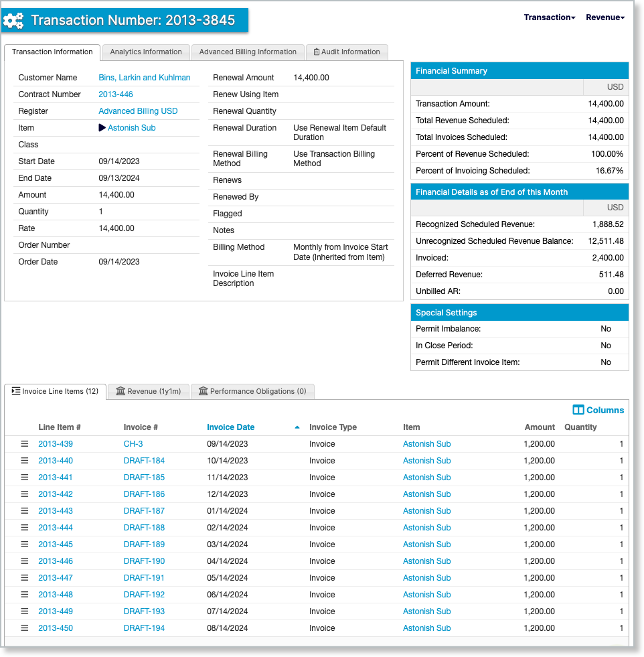The height and width of the screenshot is (657, 644).
Task: Expand the Astonish Sub item triangle
Action: [x=102, y=128]
